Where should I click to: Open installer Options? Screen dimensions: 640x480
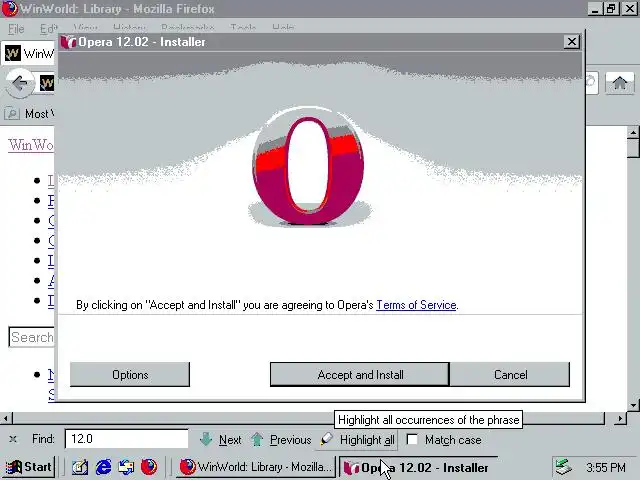tap(130, 374)
